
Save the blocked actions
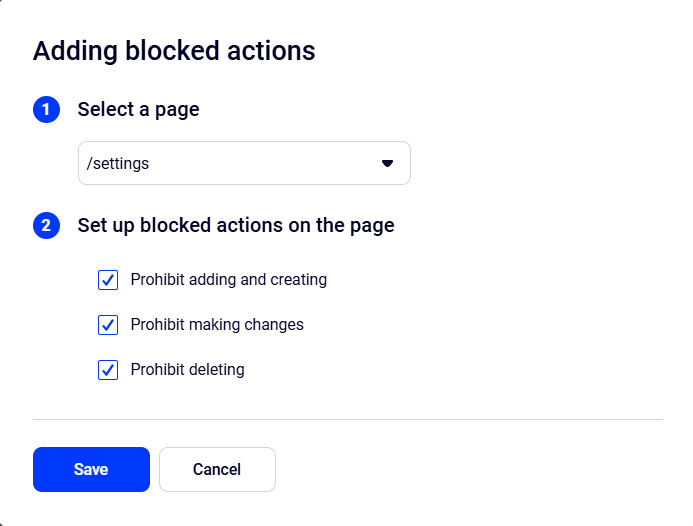pos(91,469)
